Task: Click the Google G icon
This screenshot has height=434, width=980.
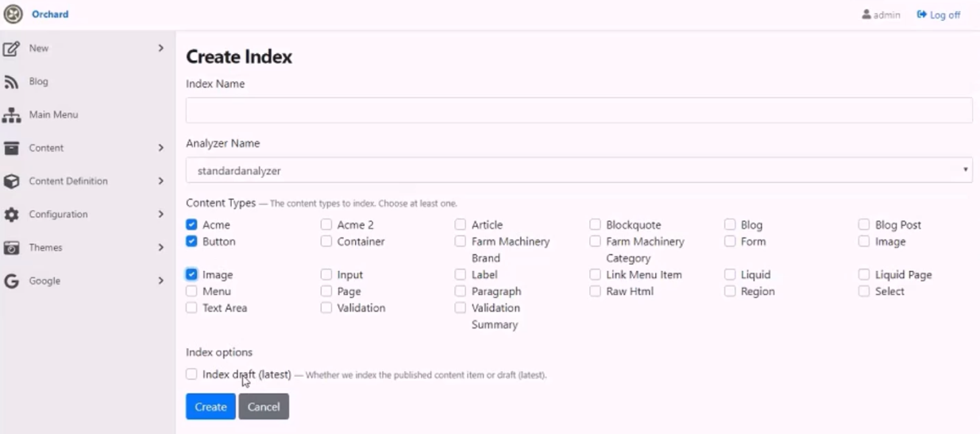Action: 11,281
